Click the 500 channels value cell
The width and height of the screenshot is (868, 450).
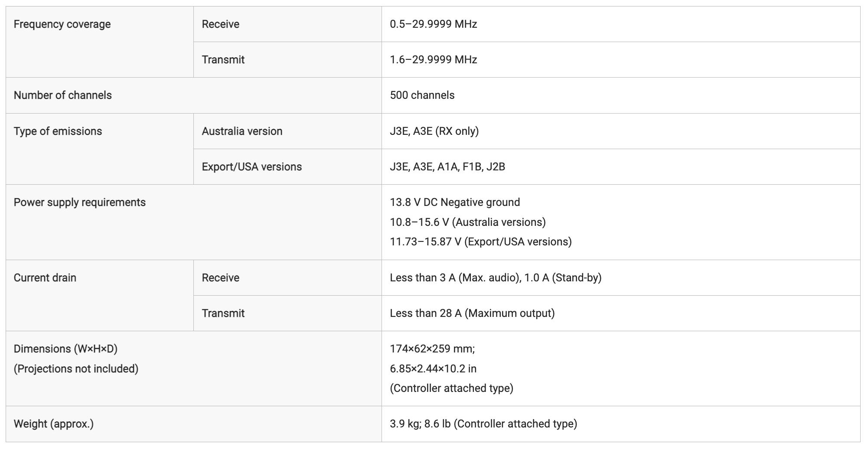pos(422,95)
